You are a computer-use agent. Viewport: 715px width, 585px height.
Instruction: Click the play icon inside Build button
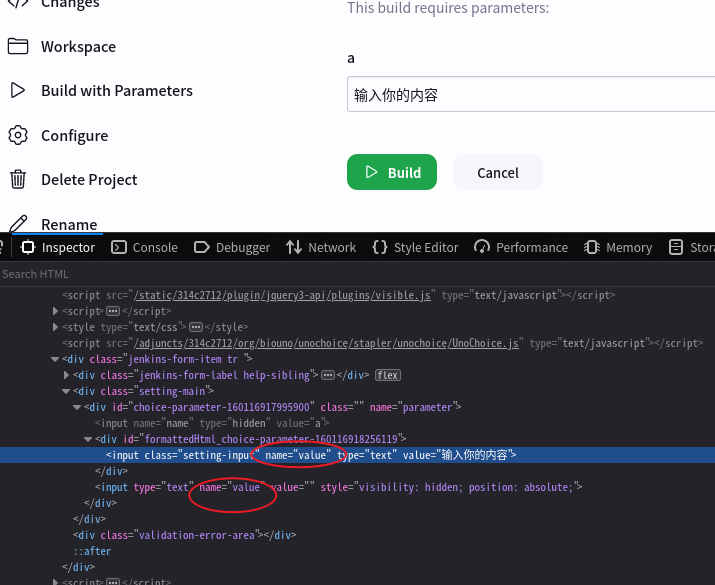tap(371, 172)
